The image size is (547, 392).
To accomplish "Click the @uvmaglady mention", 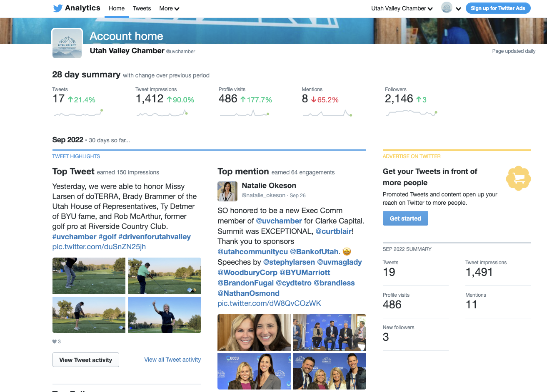I will click(x=340, y=262).
